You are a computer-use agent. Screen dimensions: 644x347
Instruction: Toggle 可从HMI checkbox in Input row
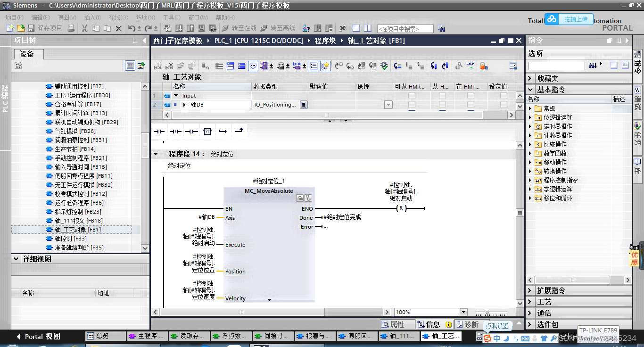click(x=412, y=96)
